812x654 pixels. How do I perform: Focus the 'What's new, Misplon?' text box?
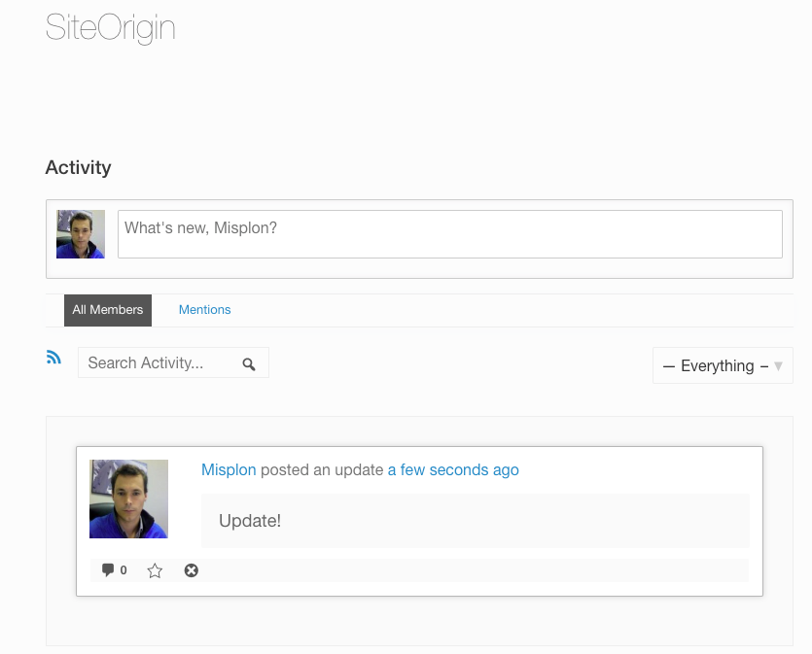tap(450, 234)
